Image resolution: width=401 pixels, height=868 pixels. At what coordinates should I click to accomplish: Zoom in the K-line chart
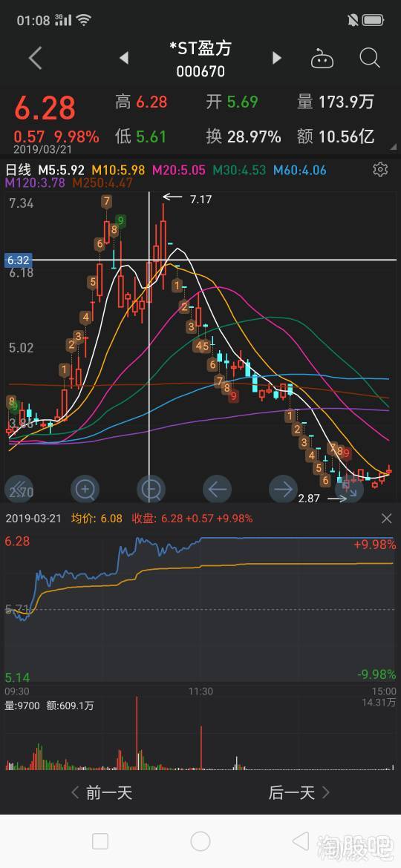point(85,490)
